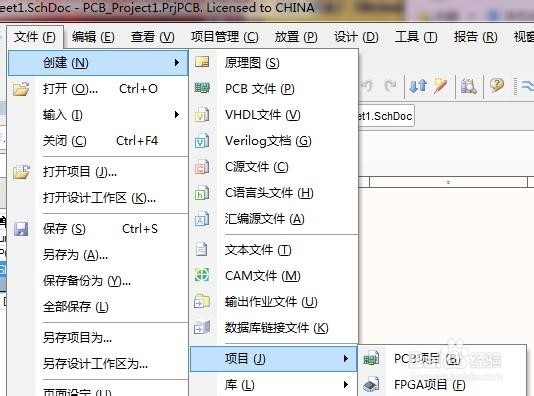Open the 工具 (T) menu
This screenshot has width=534, height=396.
(x=416, y=37)
